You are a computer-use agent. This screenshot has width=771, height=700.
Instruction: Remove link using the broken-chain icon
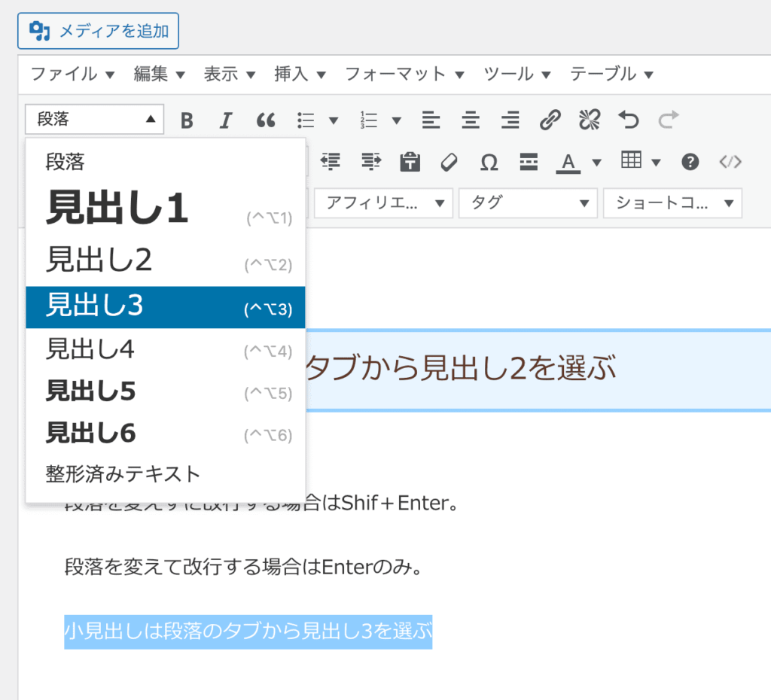coord(590,120)
